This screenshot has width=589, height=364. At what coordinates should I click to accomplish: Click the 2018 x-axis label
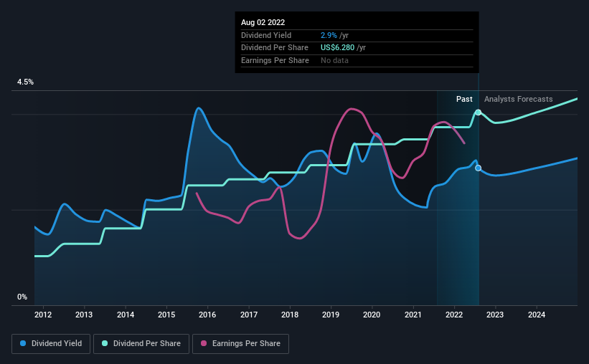pyautogui.click(x=290, y=315)
